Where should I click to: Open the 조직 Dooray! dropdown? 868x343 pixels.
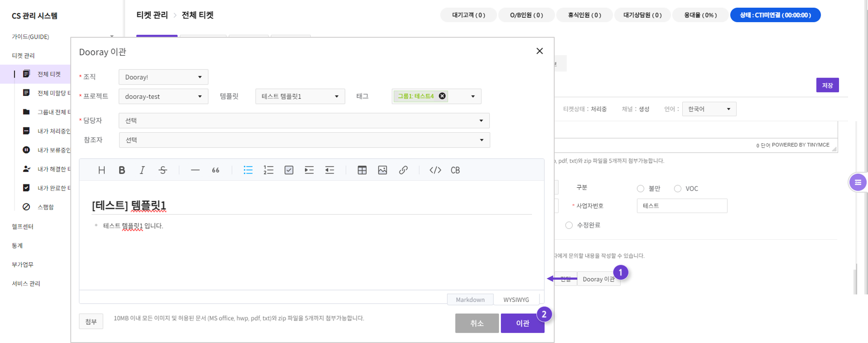click(x=163, y=77)
